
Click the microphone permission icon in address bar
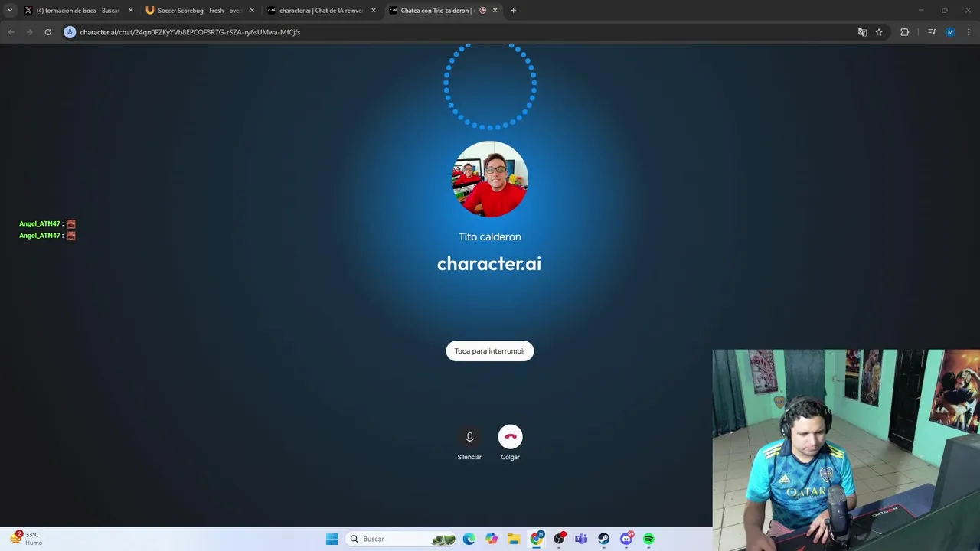tap(70, 32)
